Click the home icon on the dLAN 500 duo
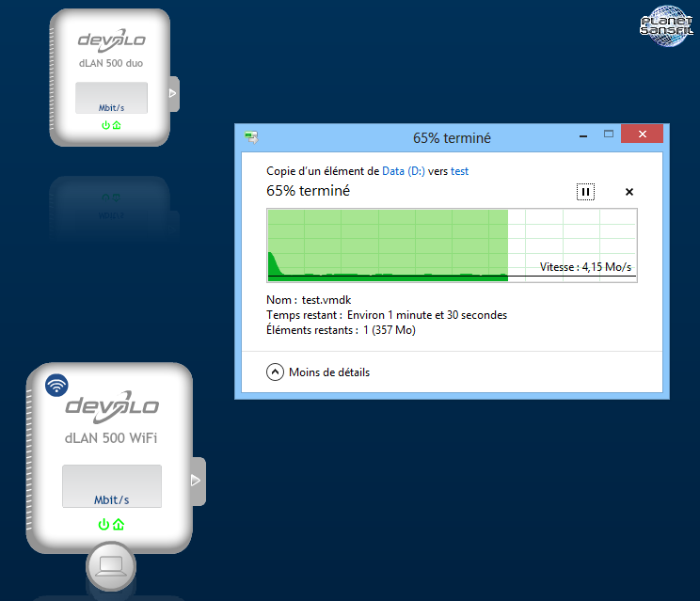This screenshot has height=601, width=700. 117,125
